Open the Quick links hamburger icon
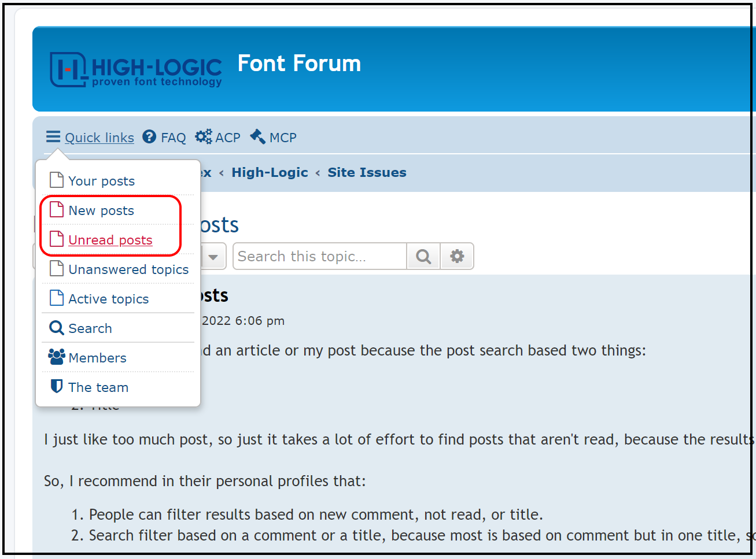 (53, 137)
